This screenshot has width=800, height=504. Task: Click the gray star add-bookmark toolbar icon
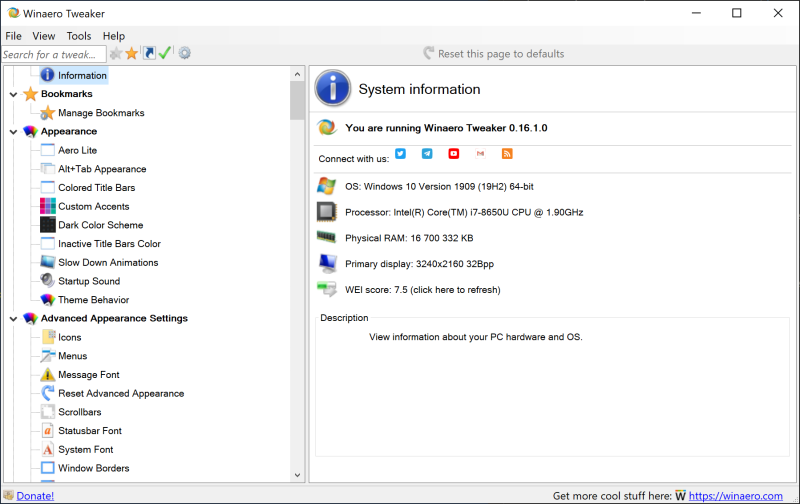coord(116,53)
